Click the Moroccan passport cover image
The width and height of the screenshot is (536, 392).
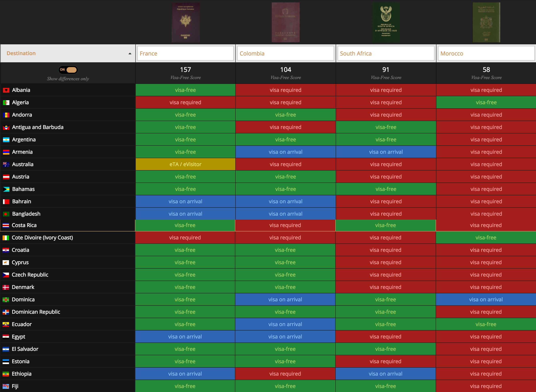[x=486, y=23]
